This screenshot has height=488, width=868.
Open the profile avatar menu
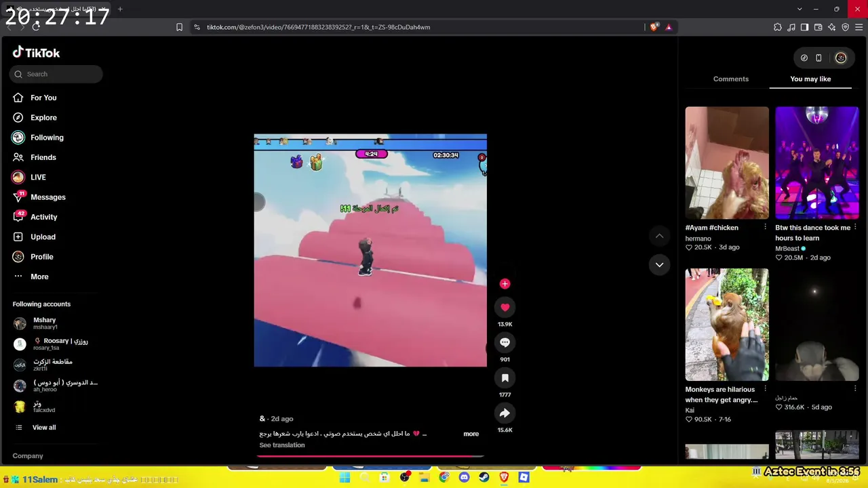point(841,58)
